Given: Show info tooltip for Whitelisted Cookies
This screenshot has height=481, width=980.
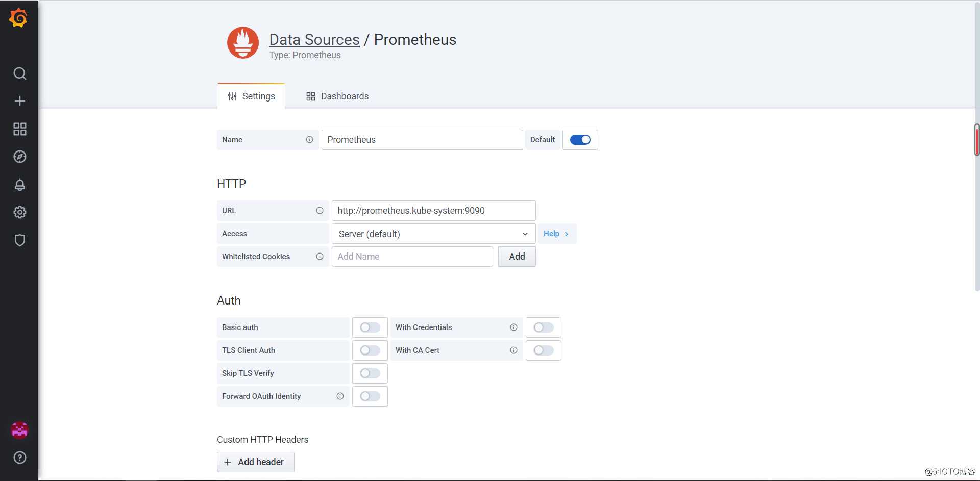Looking at the screenshot, I should click(x=320, y=257).
